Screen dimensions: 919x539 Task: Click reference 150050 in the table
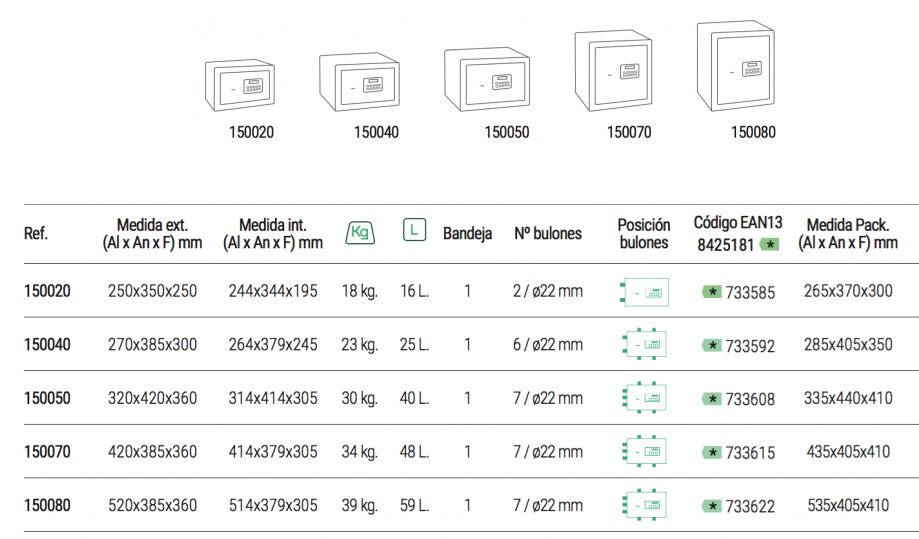[x=47, y=398]
